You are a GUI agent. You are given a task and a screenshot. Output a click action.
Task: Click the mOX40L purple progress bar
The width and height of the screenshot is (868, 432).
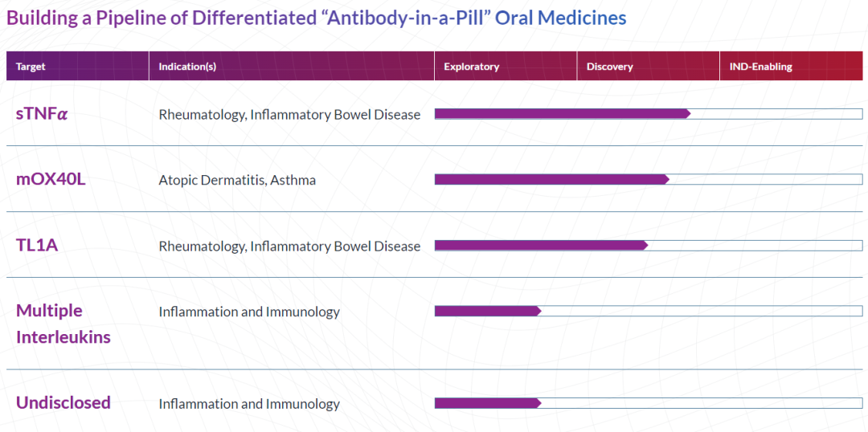point(552,179)
